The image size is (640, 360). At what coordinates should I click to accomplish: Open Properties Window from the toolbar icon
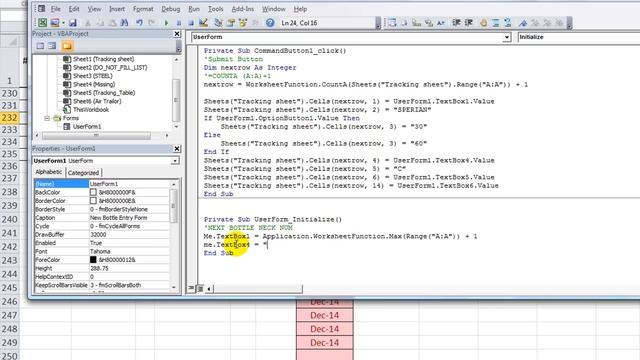coord(231,23)
